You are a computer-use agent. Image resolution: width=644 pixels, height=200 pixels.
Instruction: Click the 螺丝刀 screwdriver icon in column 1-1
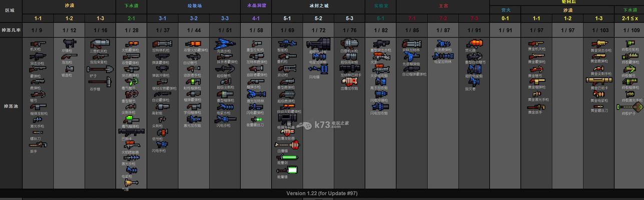38,133
